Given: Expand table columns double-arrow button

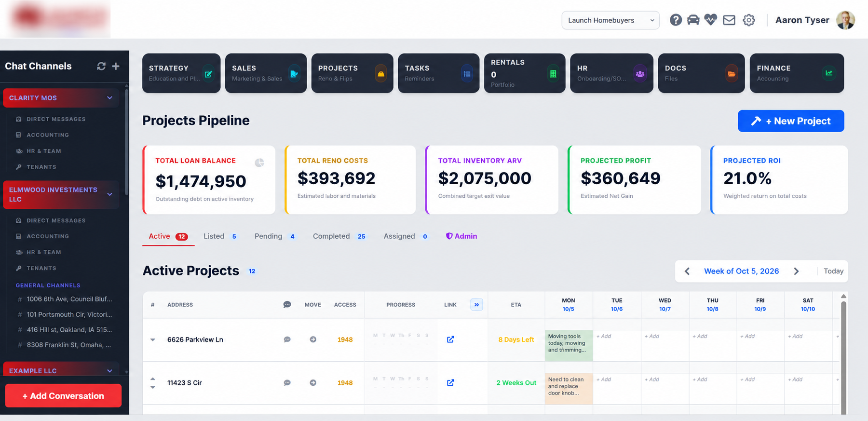Looking at the screenshot, I should (476, 305).
